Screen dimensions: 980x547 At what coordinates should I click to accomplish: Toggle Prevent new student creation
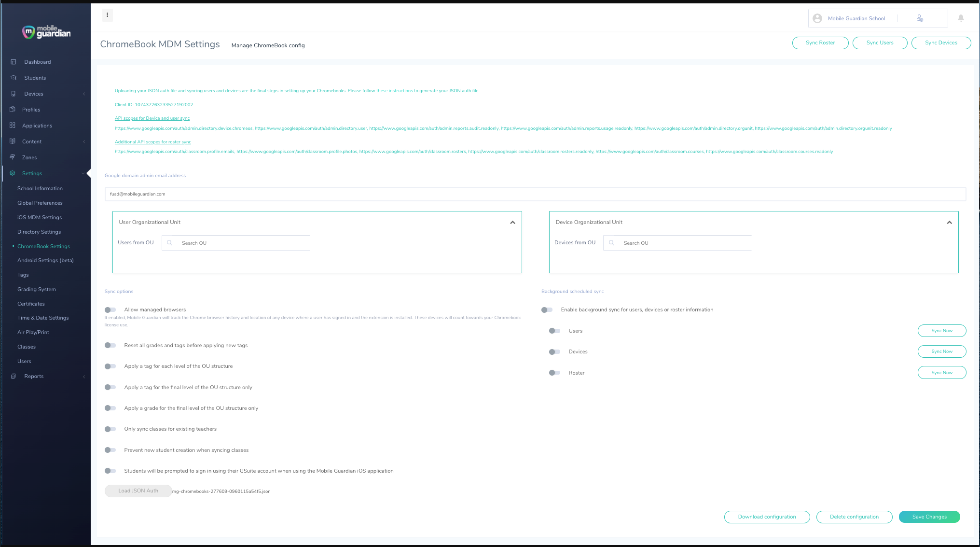click(x=110, y=450)
